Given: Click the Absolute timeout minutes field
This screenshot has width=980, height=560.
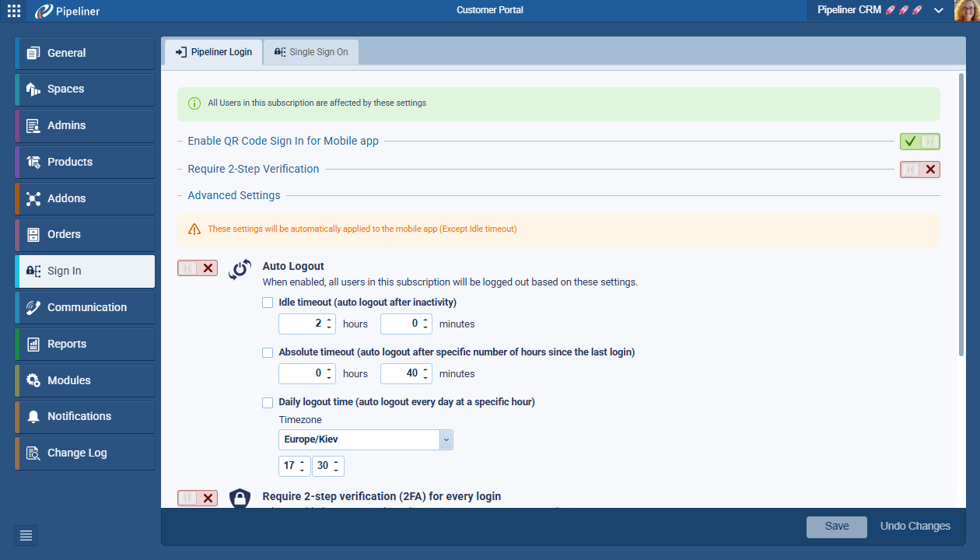Looking at the screenshot, I should 401,373.
